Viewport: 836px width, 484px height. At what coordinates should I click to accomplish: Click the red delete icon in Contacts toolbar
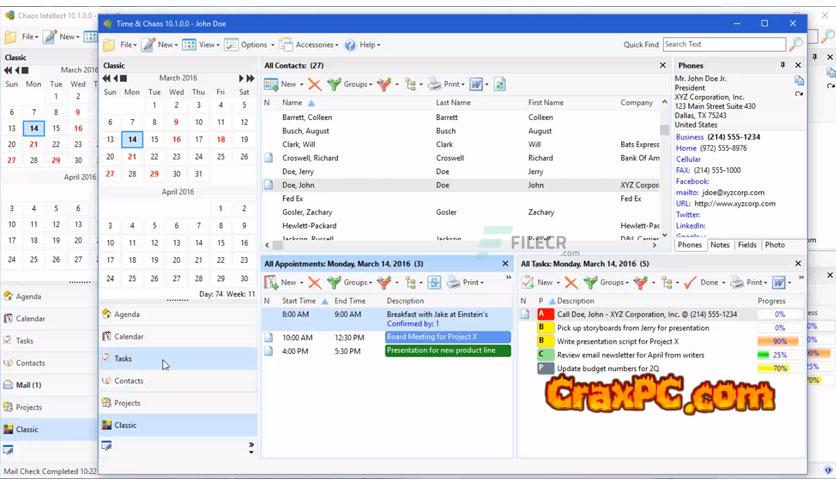click(x=315, y=85)
